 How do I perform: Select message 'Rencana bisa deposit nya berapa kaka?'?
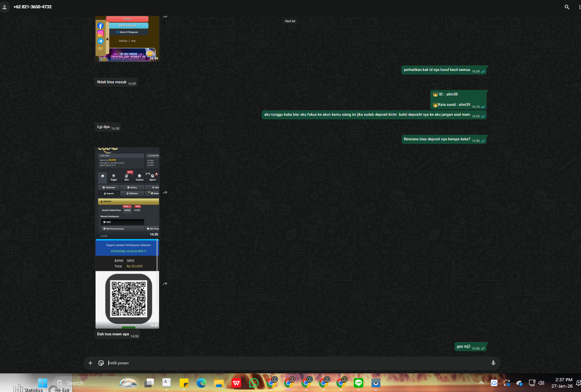point(444,140)
